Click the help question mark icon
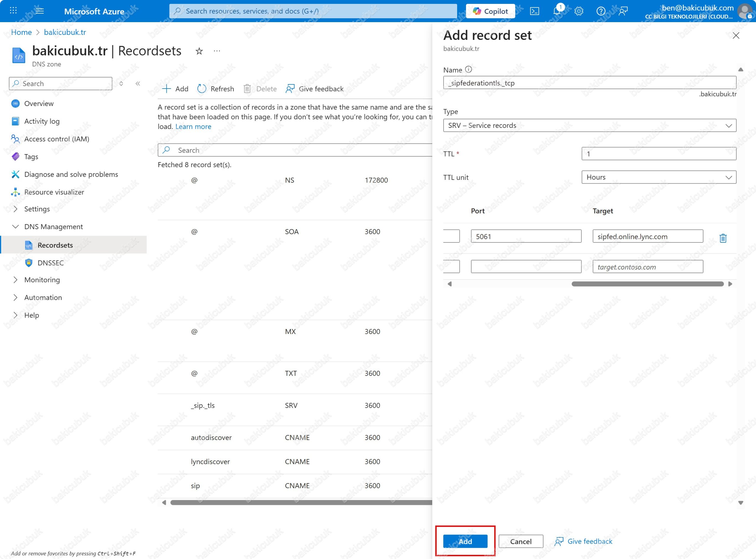756x559 pixels. click(x=601, y=11)
